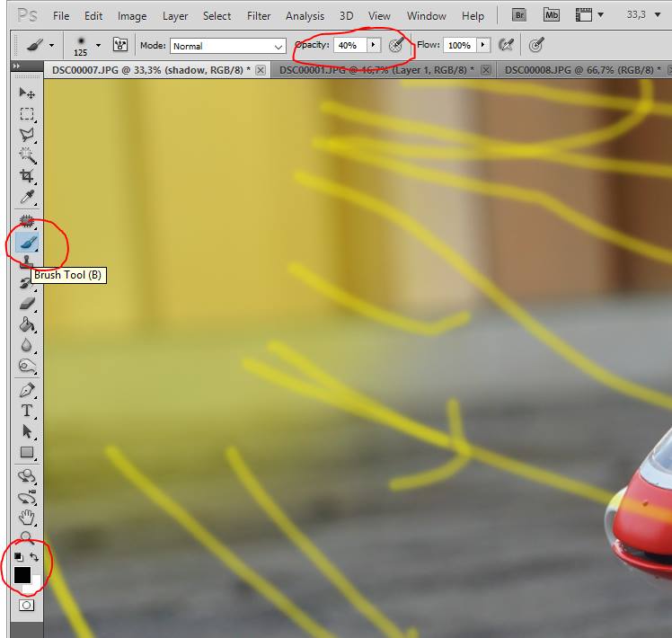Open the Analysis menu
This screenshot has width=672, height=638.
(305, 16)
